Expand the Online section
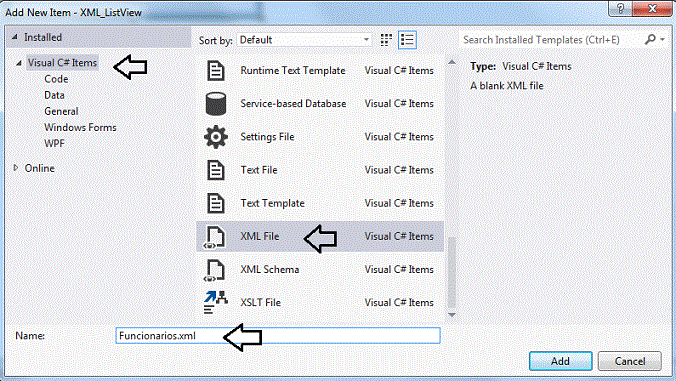676x381 pixels. click(x=16, y=168)
